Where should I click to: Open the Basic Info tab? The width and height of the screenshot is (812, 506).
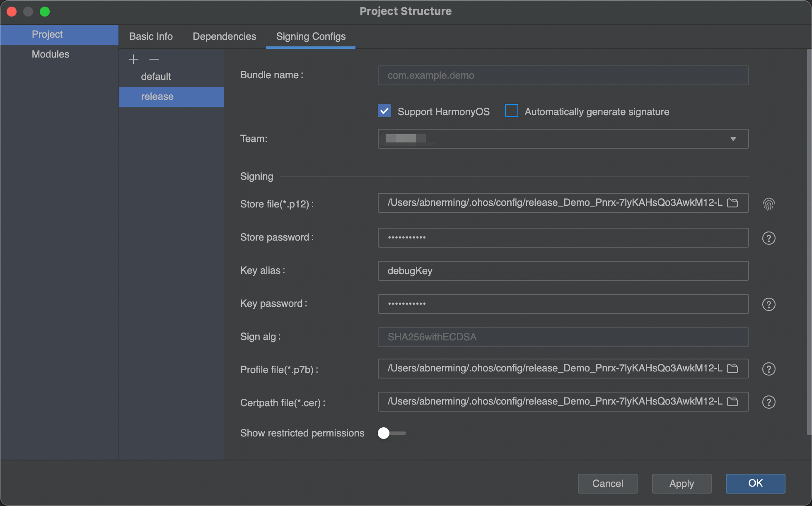[151, 36]
